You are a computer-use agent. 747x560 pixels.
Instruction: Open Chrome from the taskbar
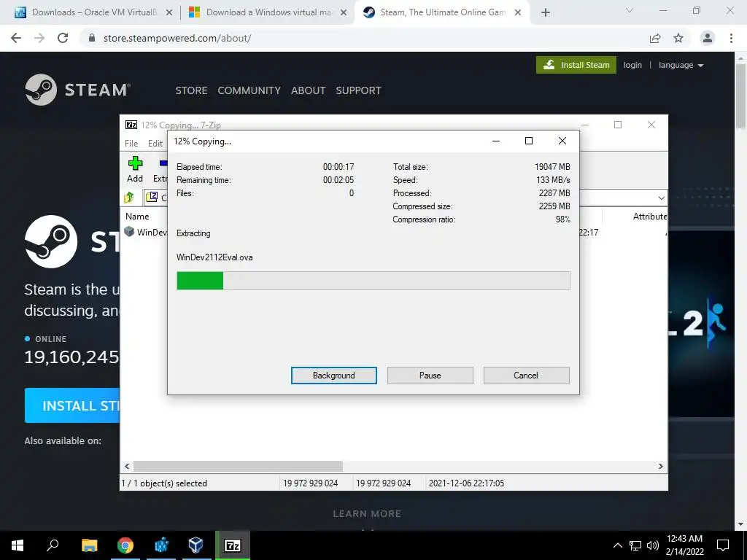click(125, 545)
